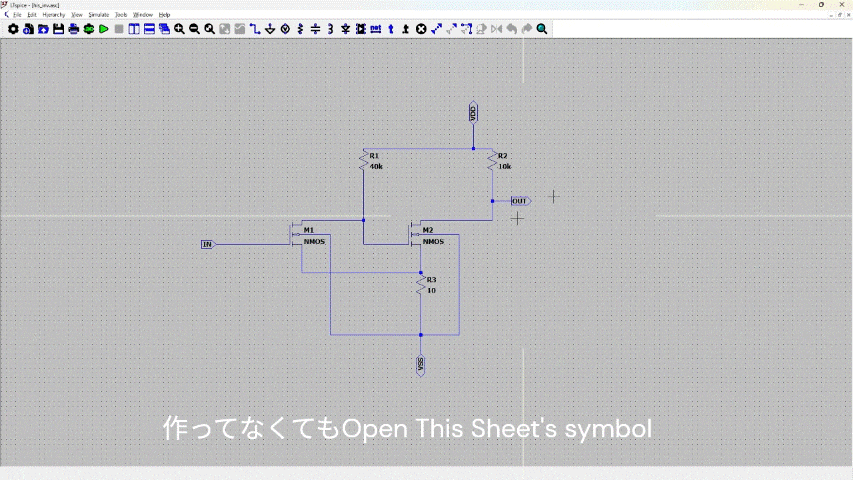Place a Voltage Source component
This screenshot has height=480, width=853.
(x=285, y=29)
